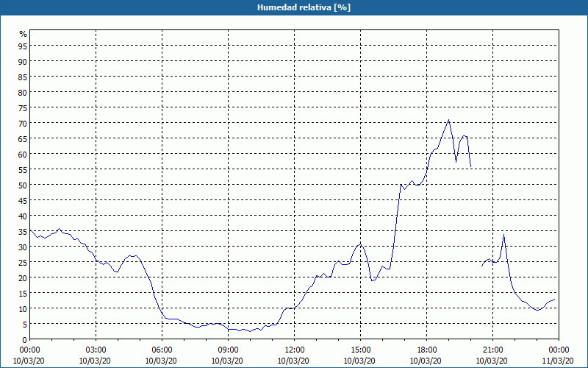Viewport: 588px width, 368px height.
Task: Select the '10/03/20' date under 18:00
Action: (426, 361)
